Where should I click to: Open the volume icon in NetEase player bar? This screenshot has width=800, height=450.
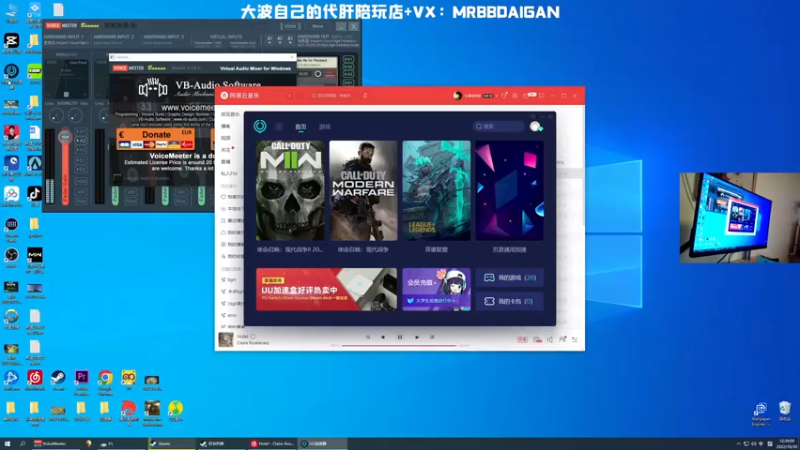point(549,339)
